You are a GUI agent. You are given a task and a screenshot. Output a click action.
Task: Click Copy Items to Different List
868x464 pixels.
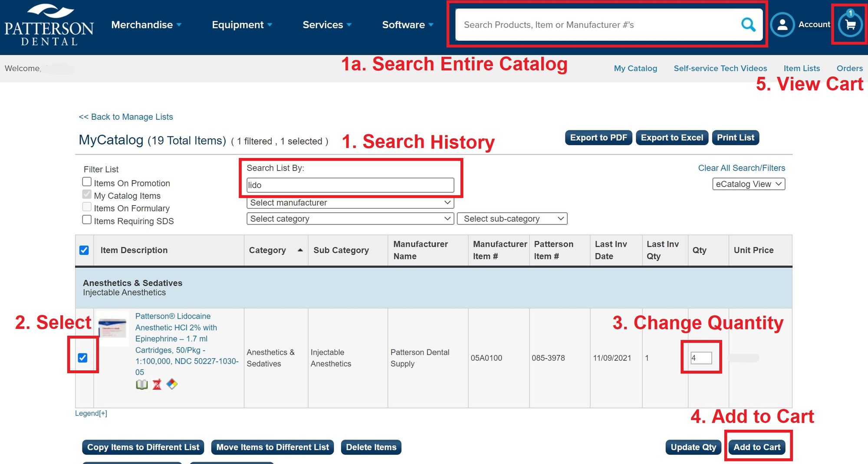(x=143, y=447)
